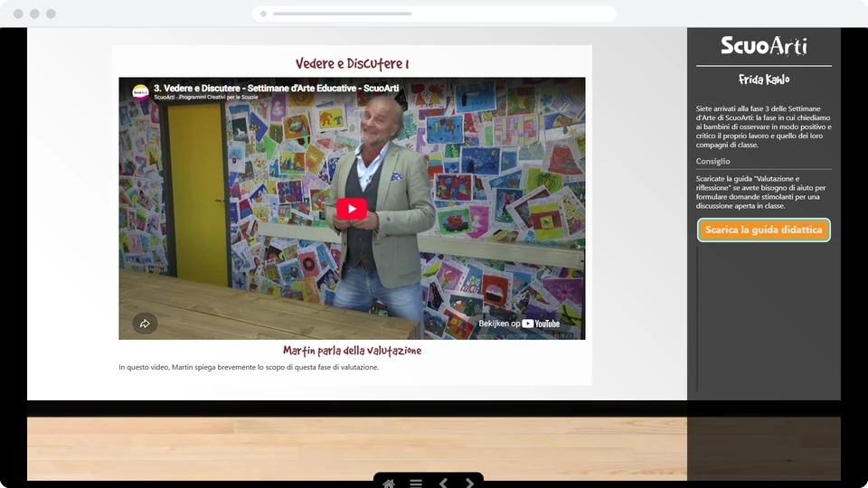Open the ScuoArti channel avatar on video
This screenshot has height=488, width=868.
coord(140,92)
